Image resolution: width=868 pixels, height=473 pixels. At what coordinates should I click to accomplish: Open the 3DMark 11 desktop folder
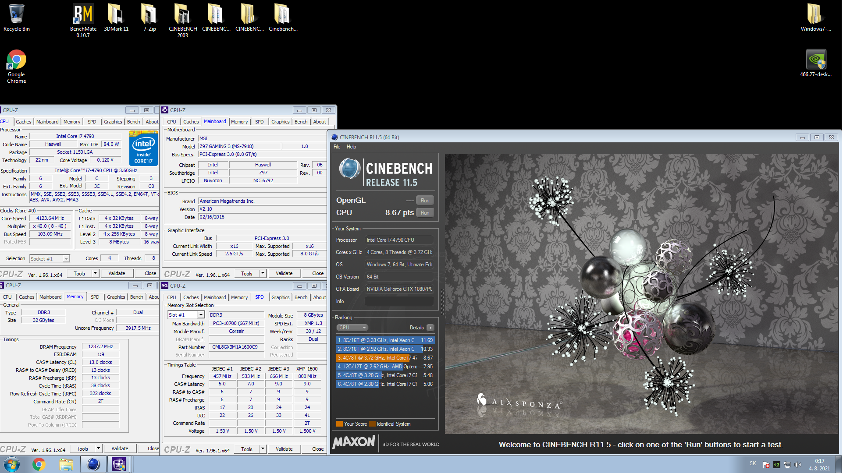coord(116,18)
